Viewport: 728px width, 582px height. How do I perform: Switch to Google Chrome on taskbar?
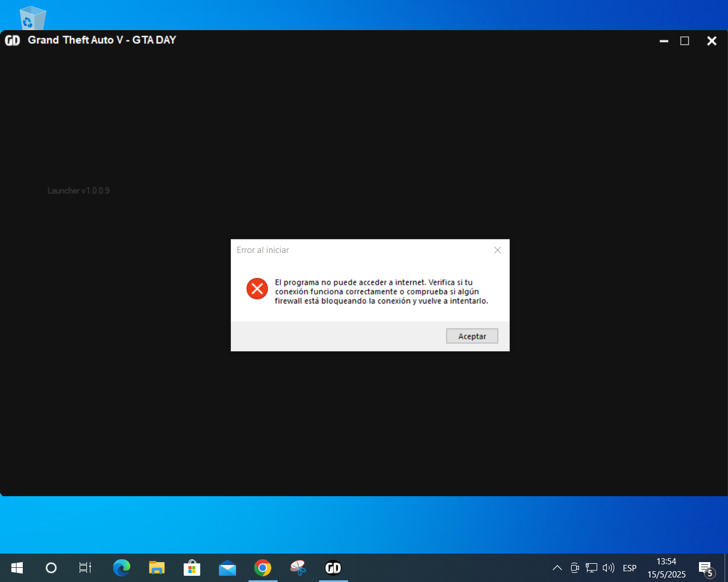click(263, 568)
